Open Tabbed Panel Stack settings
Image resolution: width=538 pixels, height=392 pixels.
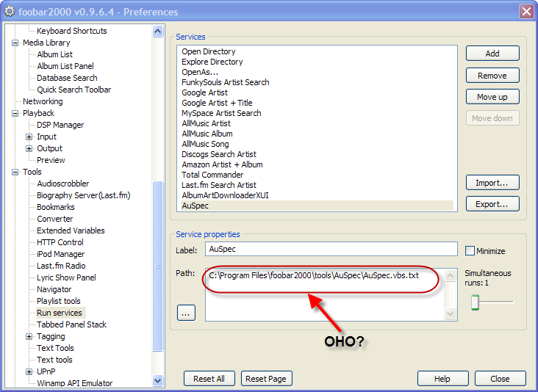(x=72, y=324)
